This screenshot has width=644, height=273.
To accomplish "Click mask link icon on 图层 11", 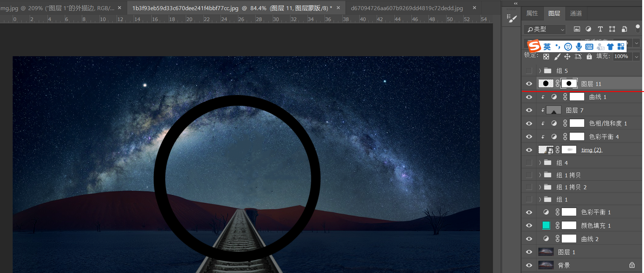I will [557, 84].
